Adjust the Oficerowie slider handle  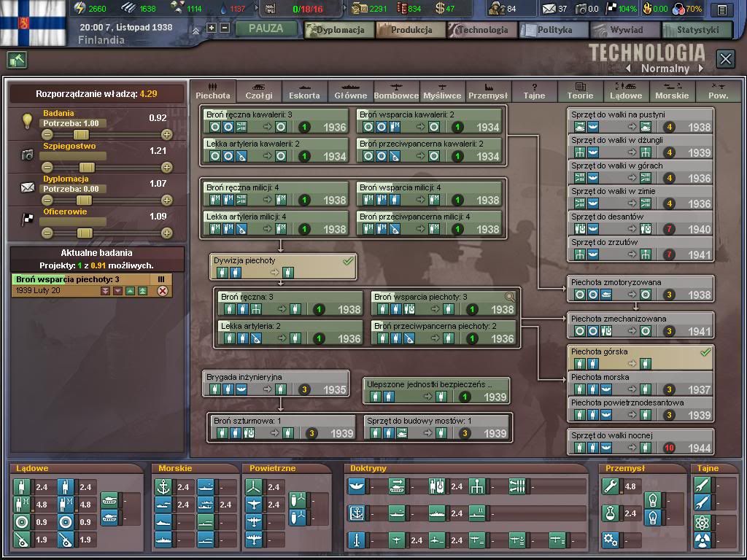pyautogui.click(x=85, y=233)
